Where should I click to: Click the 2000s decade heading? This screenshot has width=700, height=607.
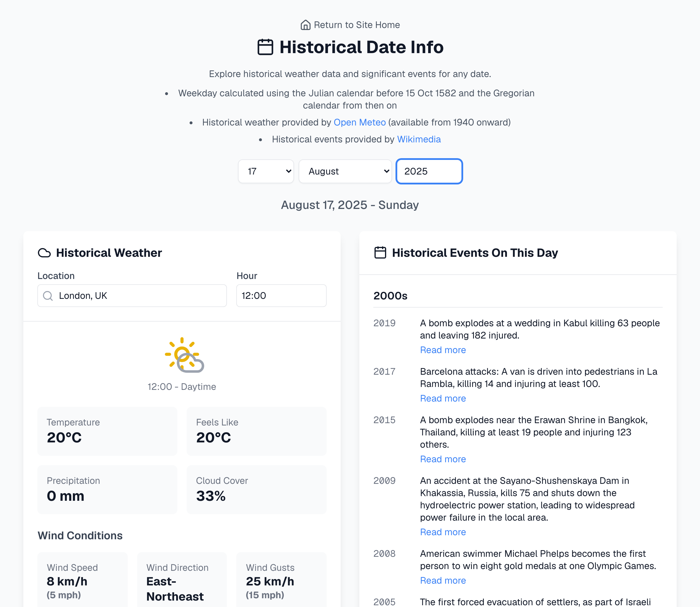[390, 296]
